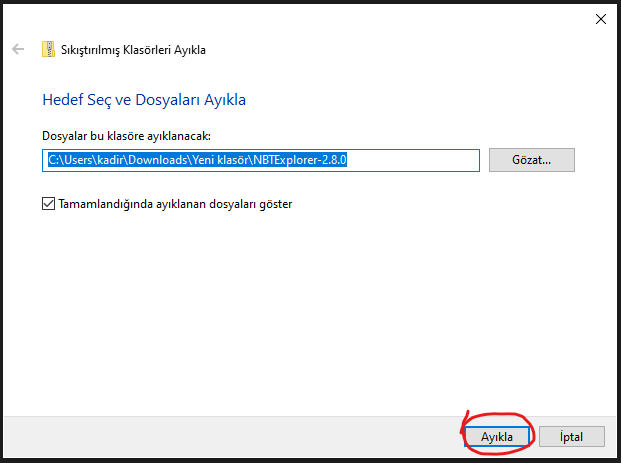The height and width of the screenshot is (463, 621).
Task: Open folder browser via Gözat button
Action: [x=531, y=159]
